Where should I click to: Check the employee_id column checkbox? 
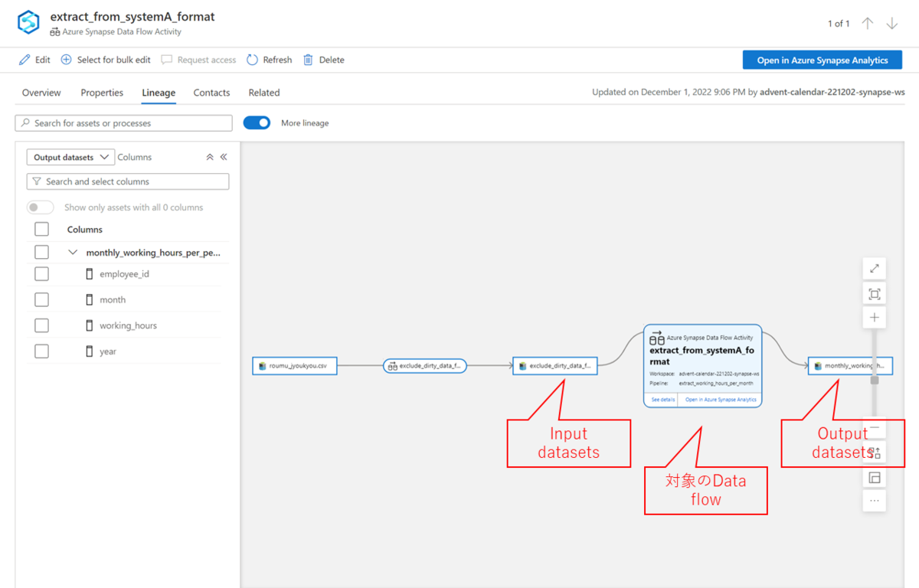(x=41, y=274)
